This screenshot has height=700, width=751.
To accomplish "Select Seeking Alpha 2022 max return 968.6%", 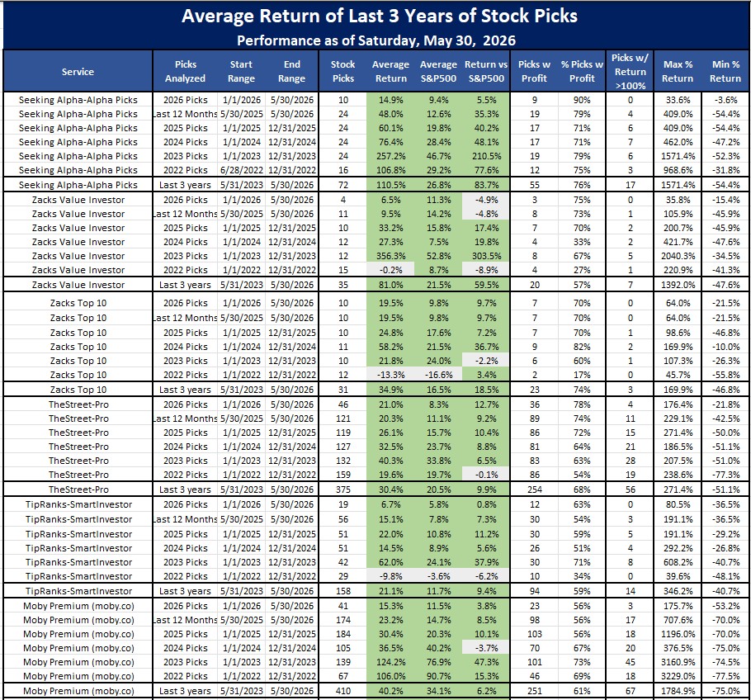I will (x=678, y=170).
